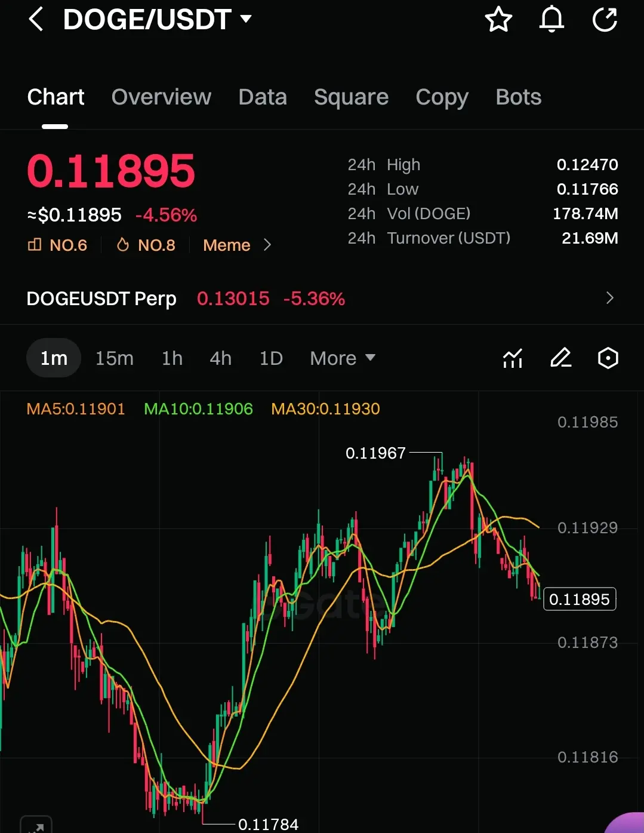This screenshot has height=833, width=644.
Task: Open the DOGE/USDT pair selector dropdown
Action: 158,20
